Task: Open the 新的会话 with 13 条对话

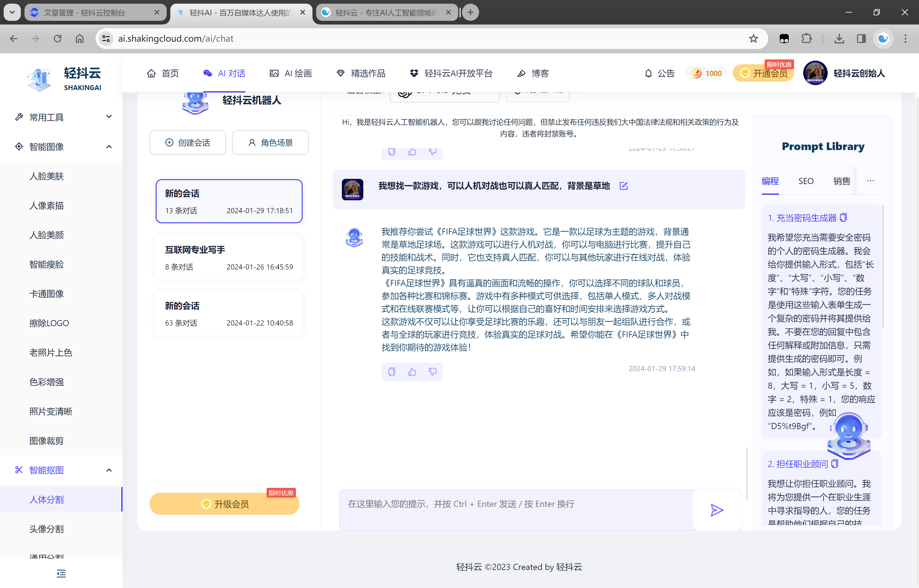Action: coord(229,201)
